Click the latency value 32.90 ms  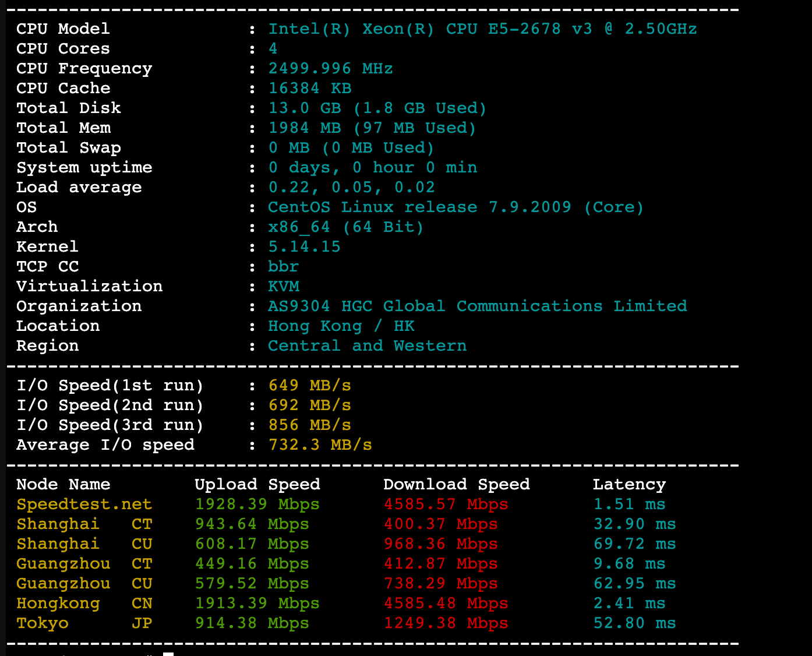pos(634,524)
